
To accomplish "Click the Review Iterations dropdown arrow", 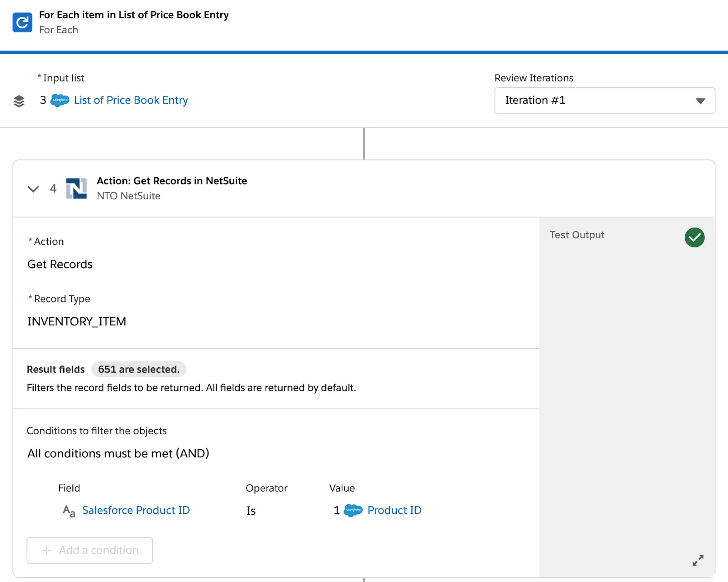I will [x=700, y=100].
